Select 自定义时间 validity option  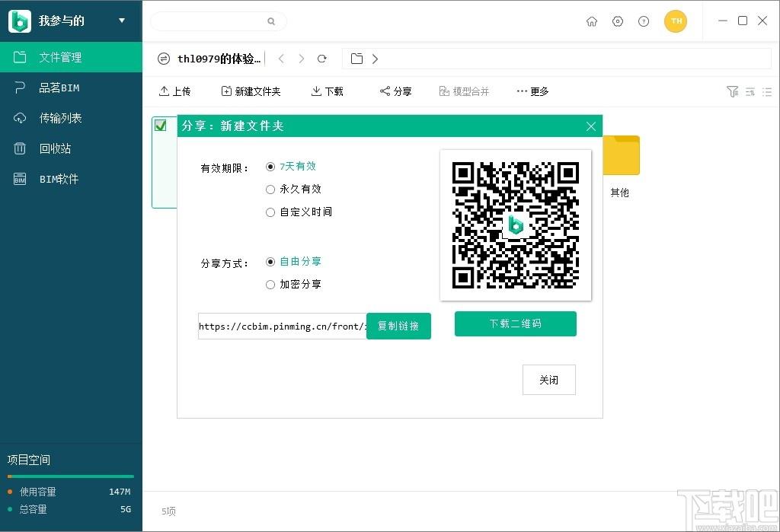click(299, 212)
